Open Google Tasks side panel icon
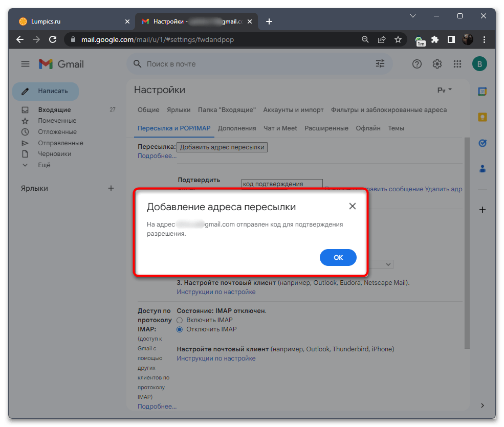The width and height of the screenshot is (504, 427). coord(482,143)
